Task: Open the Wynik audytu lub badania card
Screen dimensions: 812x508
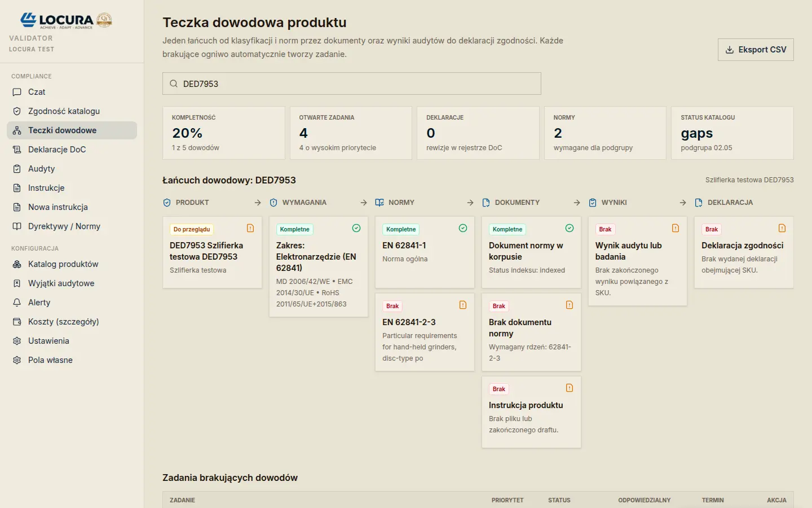Action: [x=638, y=261]
